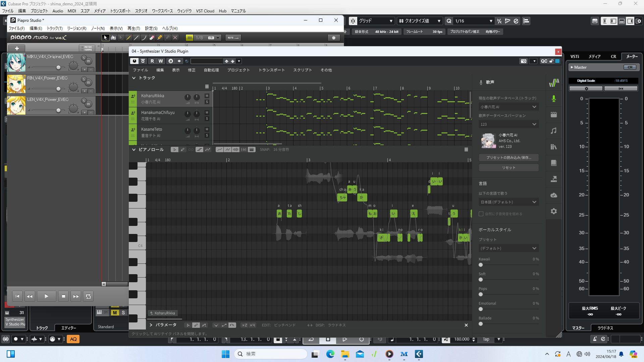Click the plugin snapshot camera icon
Viewport: 644px width, 362px height.
click(523, 61)
